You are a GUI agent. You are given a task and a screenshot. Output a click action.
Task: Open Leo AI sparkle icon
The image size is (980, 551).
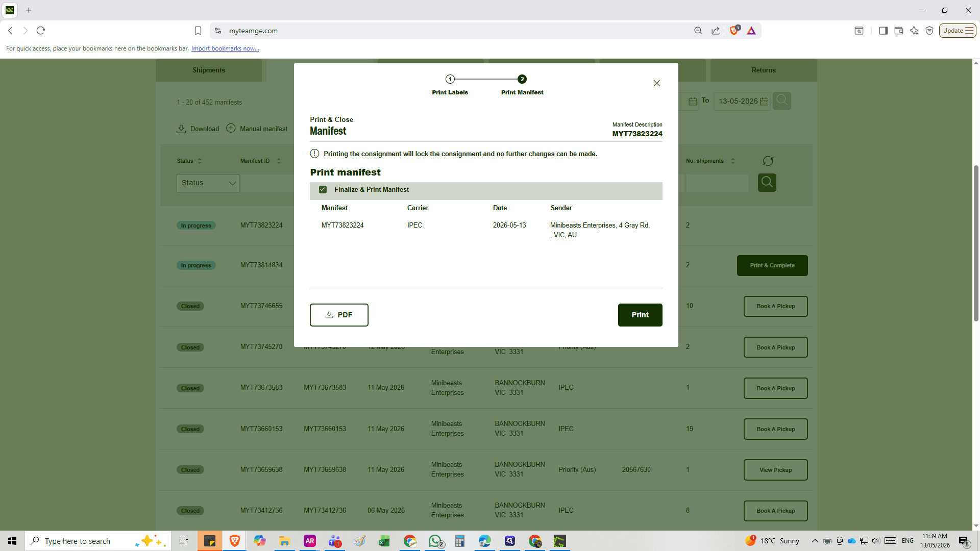[x=914, y=31]
